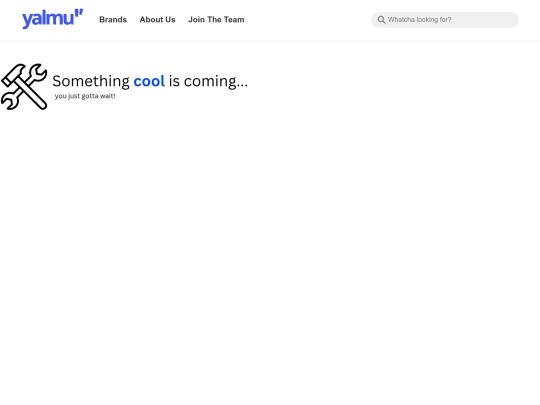Focus the 'Whatcha looking for?' search field
The image size is (540, 405).
tap(445, 20)
